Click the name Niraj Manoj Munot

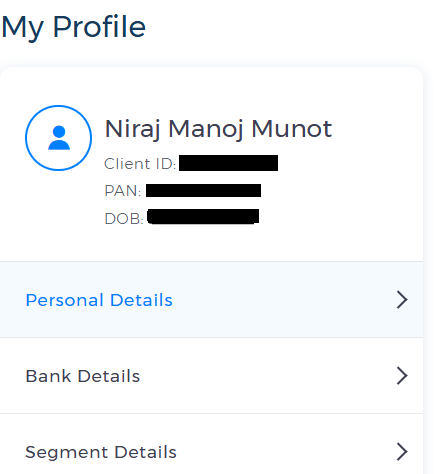click(x=218, y=129)
